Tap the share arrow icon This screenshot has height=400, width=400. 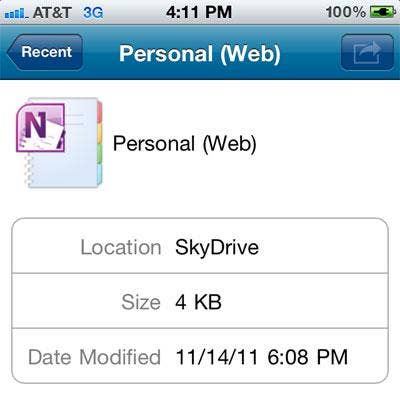368,52
